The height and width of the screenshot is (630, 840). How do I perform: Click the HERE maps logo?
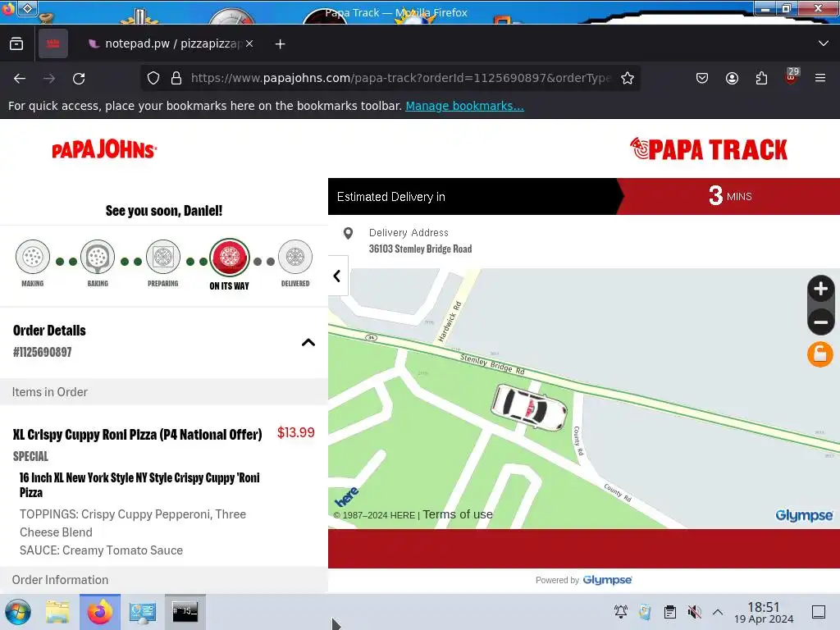347,496
